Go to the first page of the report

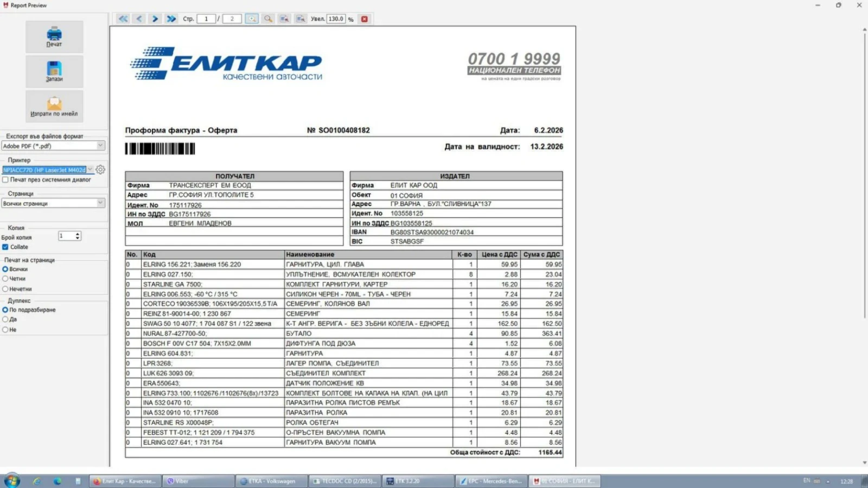click(x=123, y=19)
